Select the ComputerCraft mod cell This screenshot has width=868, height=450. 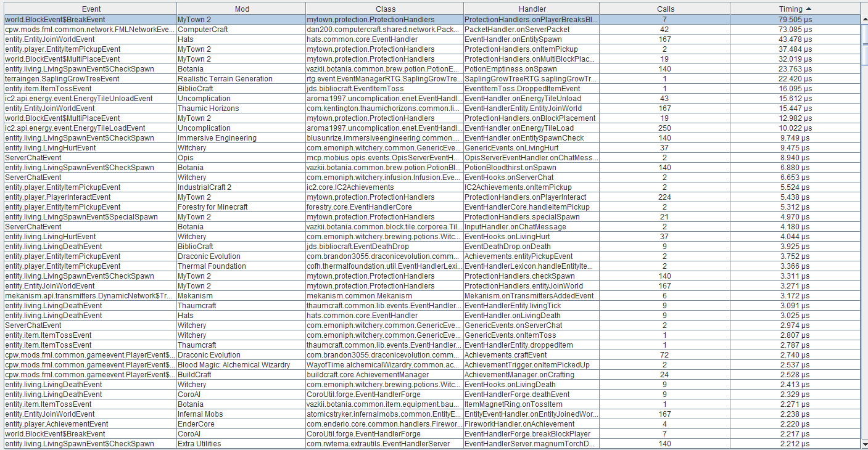click(x=241, y=30)
